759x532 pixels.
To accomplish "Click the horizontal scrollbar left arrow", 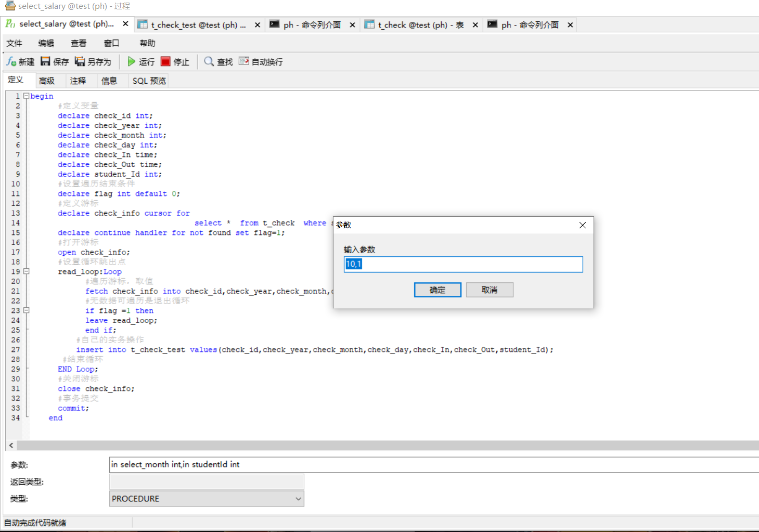I will pyautogui.click(x=11, y=446).
